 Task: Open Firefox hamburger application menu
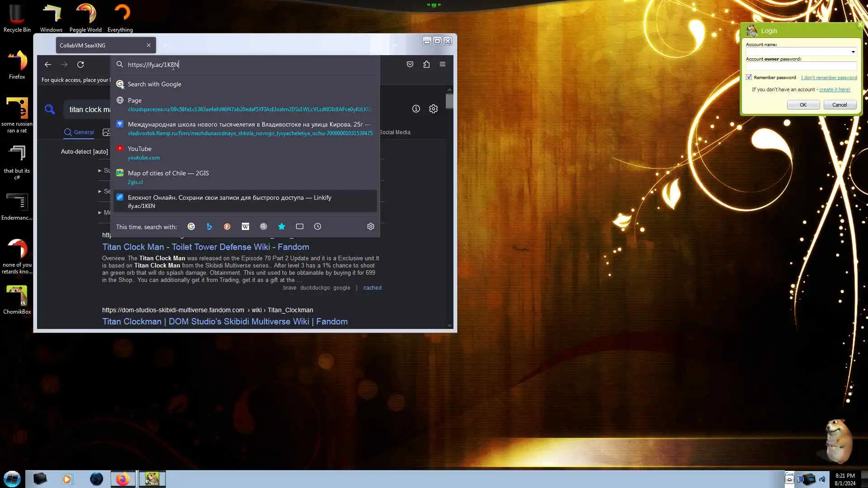pos(442,64)
